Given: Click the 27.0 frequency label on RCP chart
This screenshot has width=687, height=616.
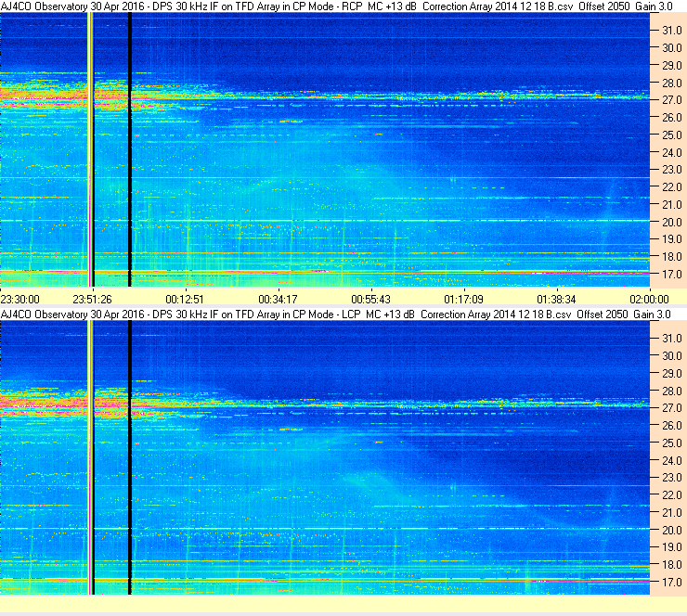Looking at the screenshot, I should click(672, 100).
